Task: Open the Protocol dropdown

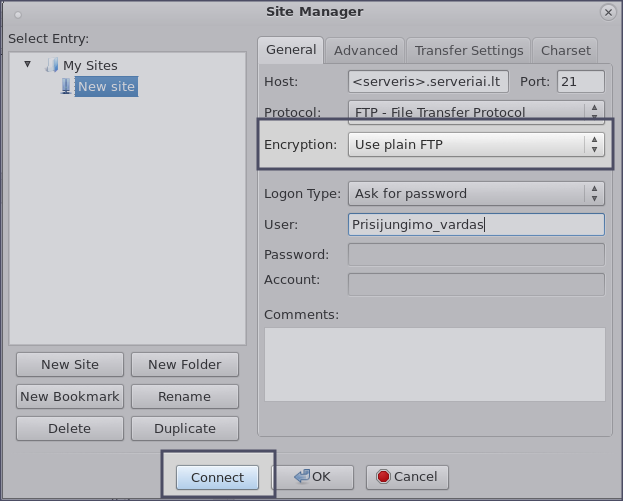Action: (x=476, y=111)
